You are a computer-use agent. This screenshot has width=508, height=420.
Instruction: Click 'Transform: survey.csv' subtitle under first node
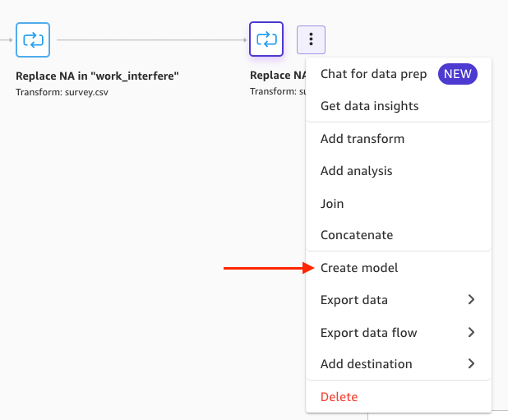(x=62, y=92)
